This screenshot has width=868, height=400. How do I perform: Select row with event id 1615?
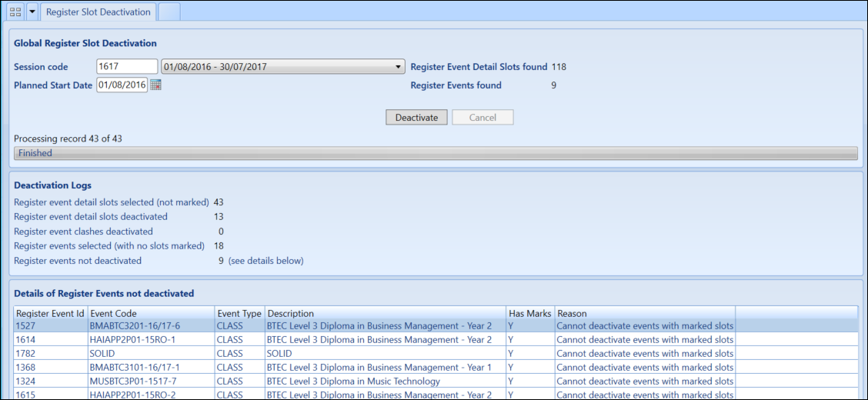click(x=436, y=394)
